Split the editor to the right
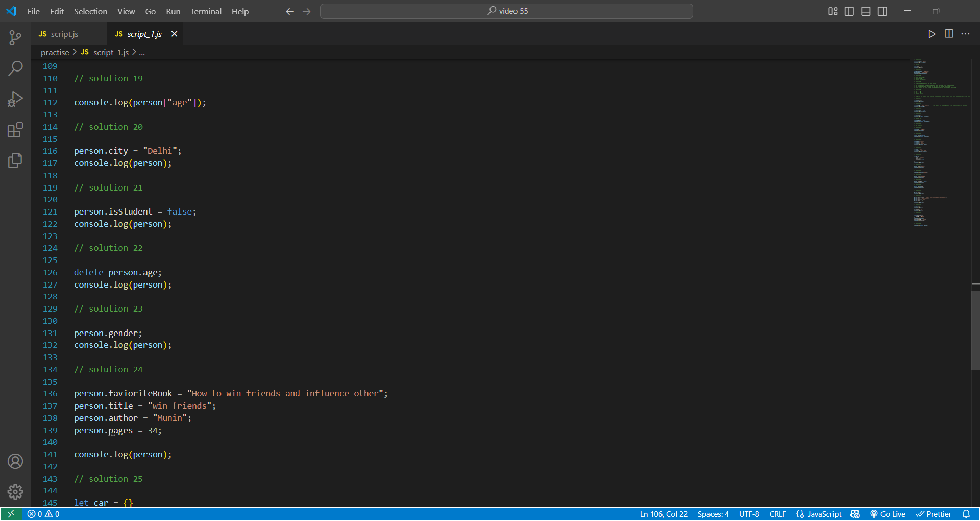 tap(949, 34)
